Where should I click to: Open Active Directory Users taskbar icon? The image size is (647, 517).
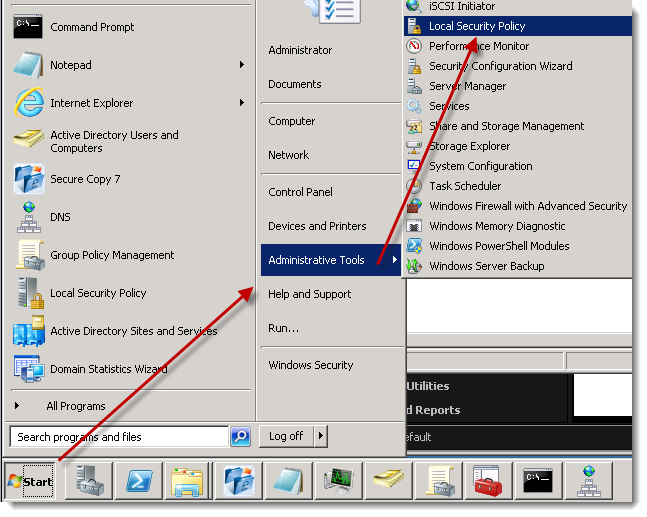coord(389,481)
